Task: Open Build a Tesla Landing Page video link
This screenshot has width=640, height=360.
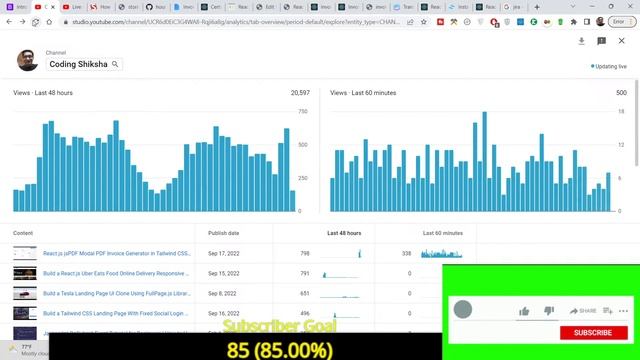Action: [117, 293]
